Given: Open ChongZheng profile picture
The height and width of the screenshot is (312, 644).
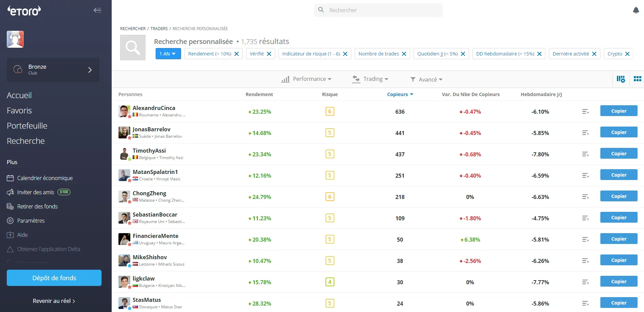Looking at the screenshot, I should point(124,197).
